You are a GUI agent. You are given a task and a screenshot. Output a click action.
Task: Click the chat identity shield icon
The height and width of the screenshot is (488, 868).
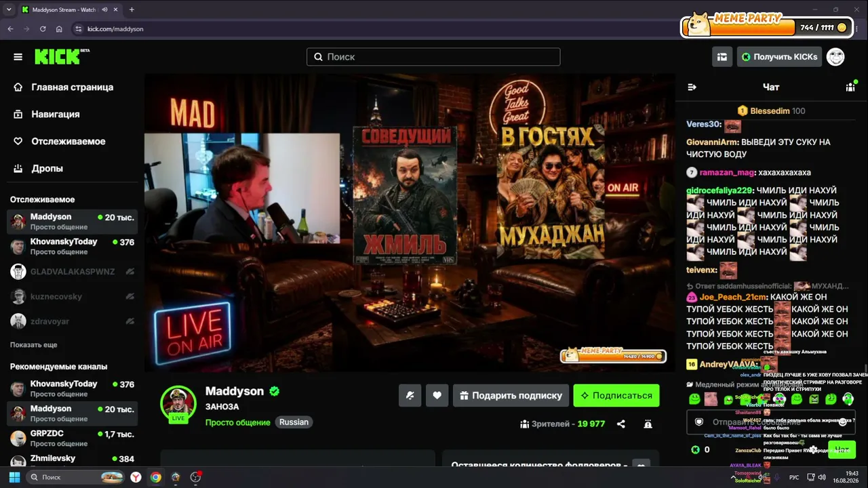coord(699,422)
